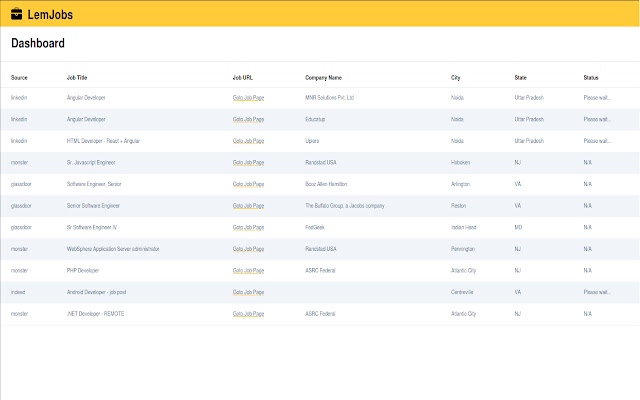Click the Status column header
This screenshot has height=400, width=640.
(591, 78)
